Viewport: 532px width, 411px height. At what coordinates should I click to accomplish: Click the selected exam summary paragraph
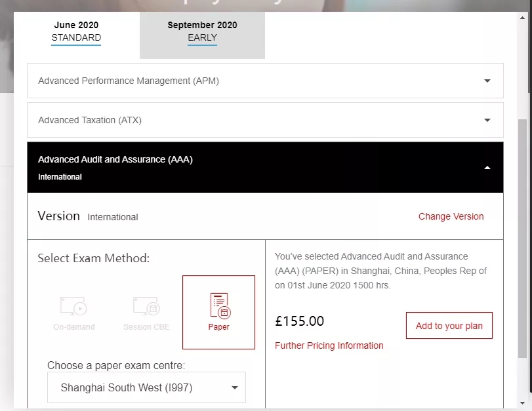(380, 271)
